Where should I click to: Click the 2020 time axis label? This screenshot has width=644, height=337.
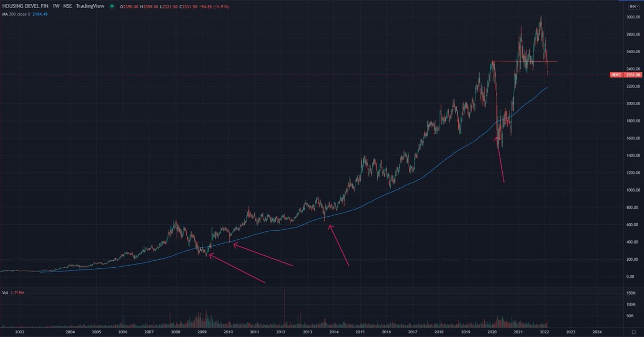point(492,332)
